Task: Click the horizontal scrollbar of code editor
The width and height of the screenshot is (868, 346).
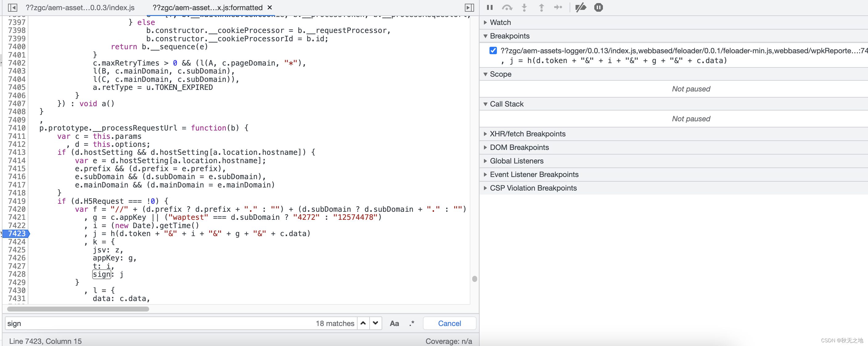Action: coord(78,309)
